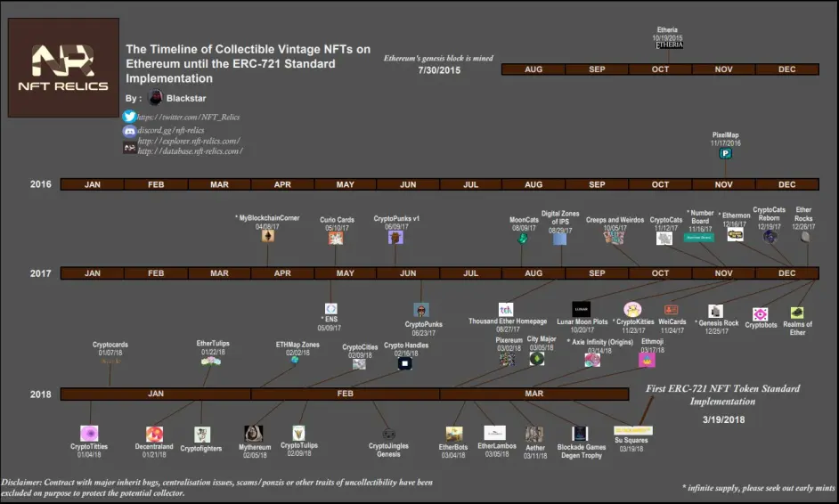Click the Realms of Ether icon

point(797,313)
